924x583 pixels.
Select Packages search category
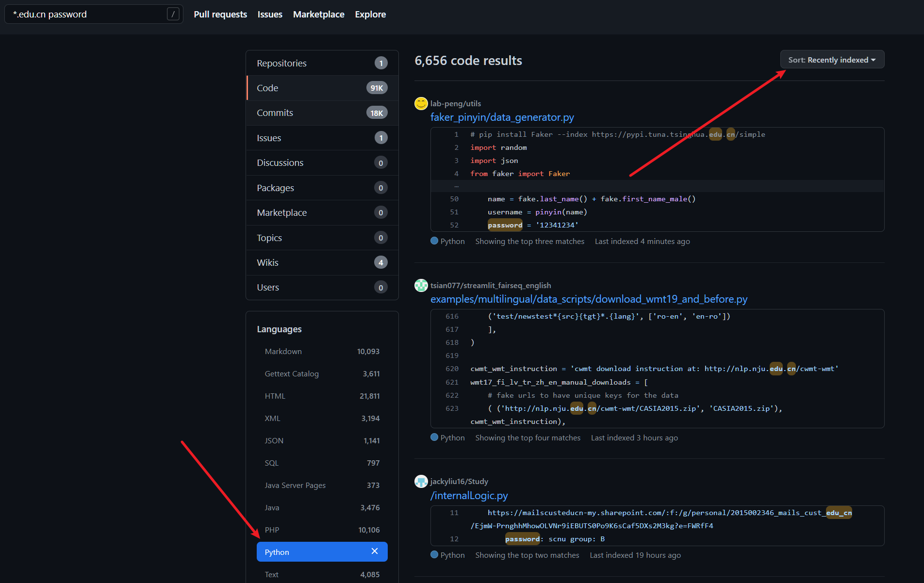pos(322,188)
